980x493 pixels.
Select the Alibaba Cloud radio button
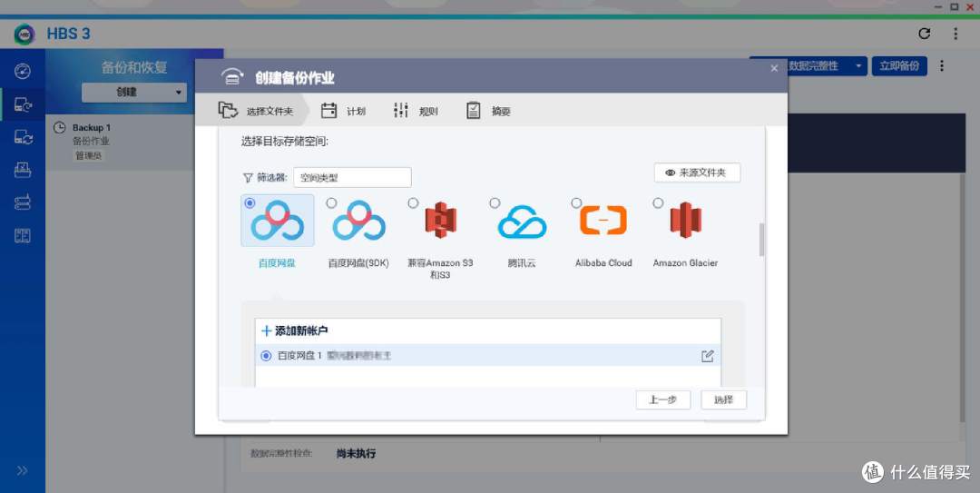pos(576,203)
